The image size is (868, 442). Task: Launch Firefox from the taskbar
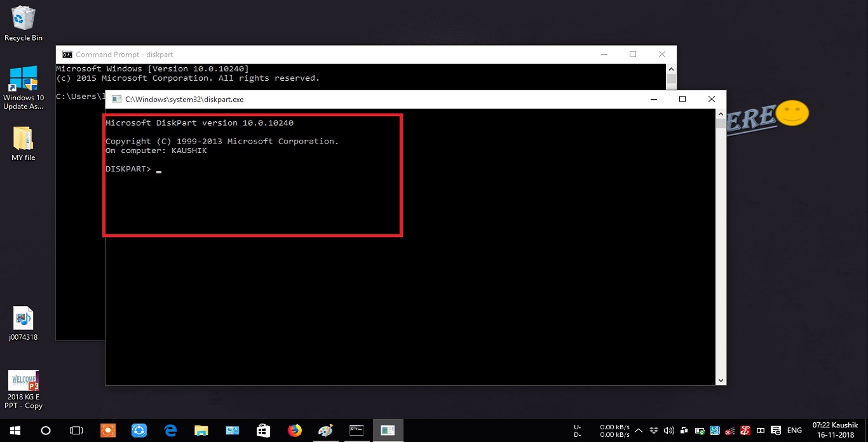click(294, 431)
